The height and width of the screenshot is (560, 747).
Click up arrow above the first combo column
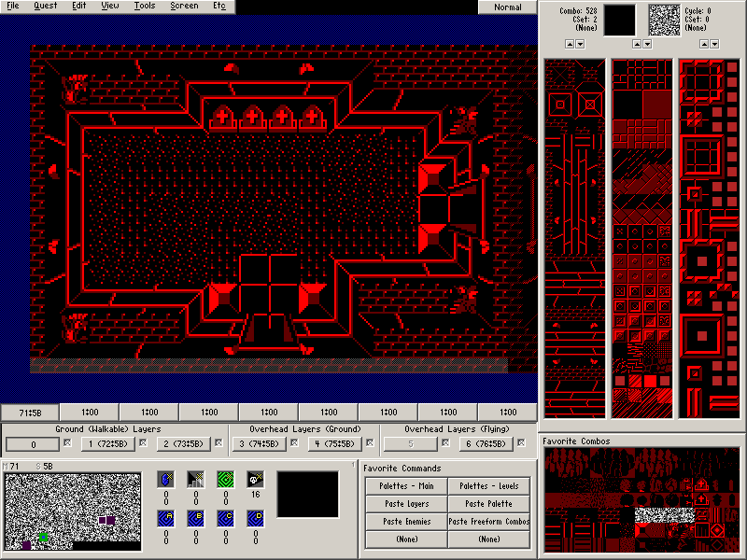tap(570, 44)
